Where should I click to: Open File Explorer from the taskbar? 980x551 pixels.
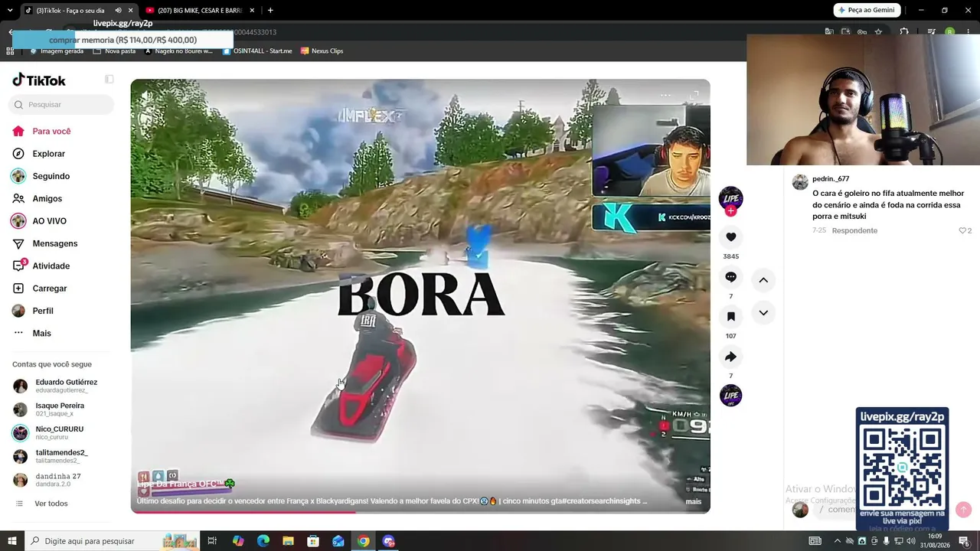pos(288,541)
